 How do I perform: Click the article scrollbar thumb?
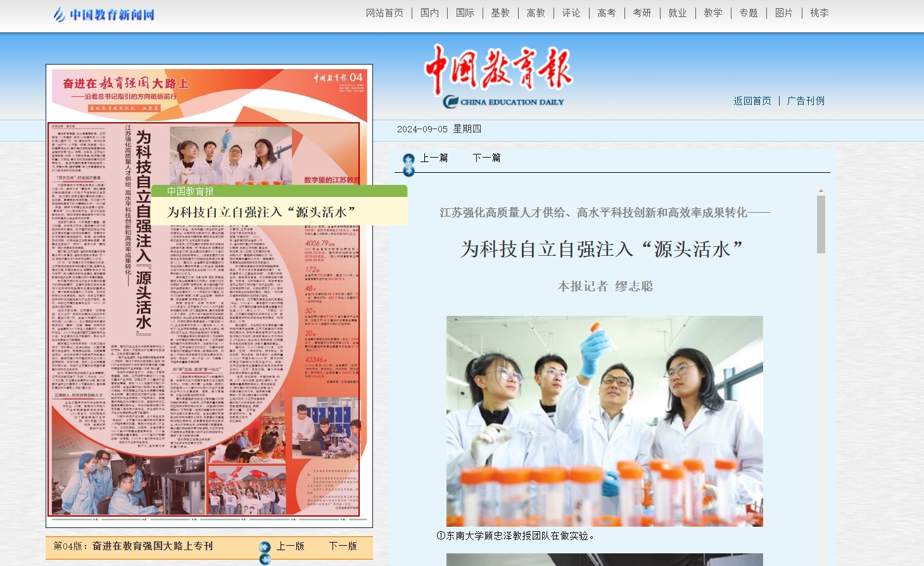821,224
